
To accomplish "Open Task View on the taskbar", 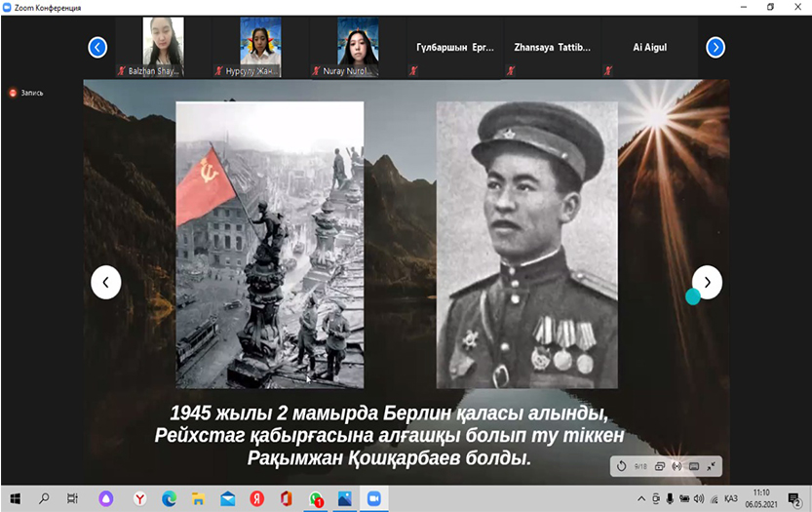I will [72, 498].
